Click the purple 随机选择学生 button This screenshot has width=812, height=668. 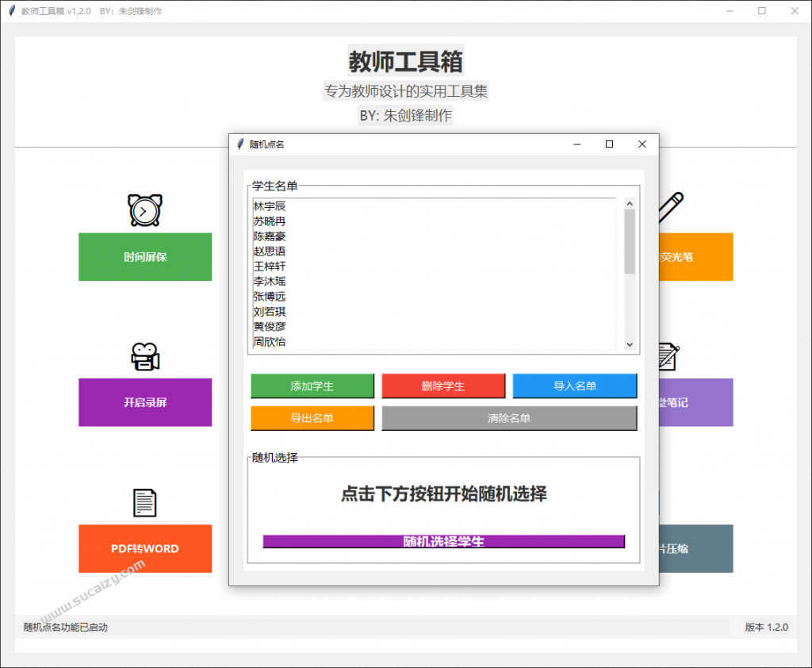pyautogui.click(x=443, y=541)
